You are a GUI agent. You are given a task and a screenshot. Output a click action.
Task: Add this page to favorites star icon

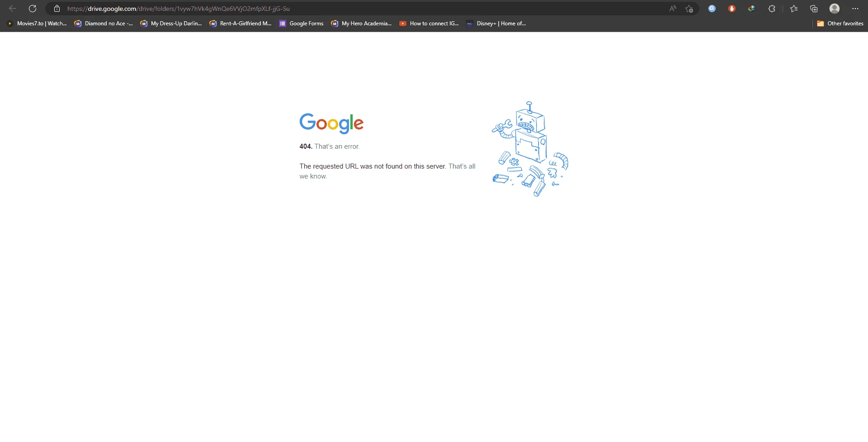689,9
